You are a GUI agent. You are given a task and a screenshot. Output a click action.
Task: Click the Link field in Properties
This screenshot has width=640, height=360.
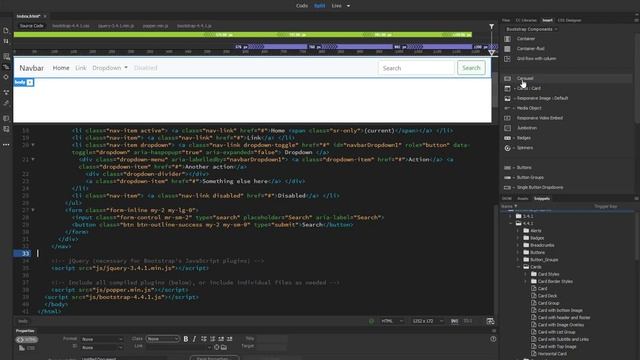(179, 347)
